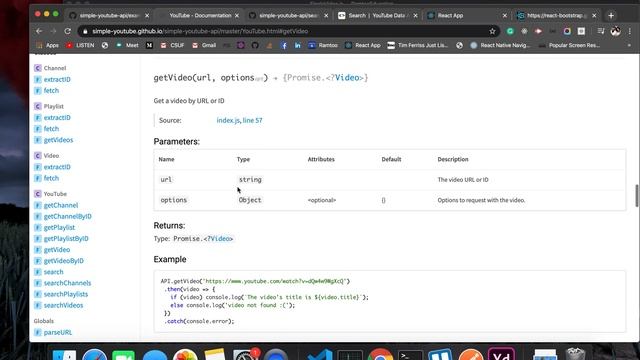Follow the Video link in the getVideo heading
640x360 pixels.
(347, 78)
